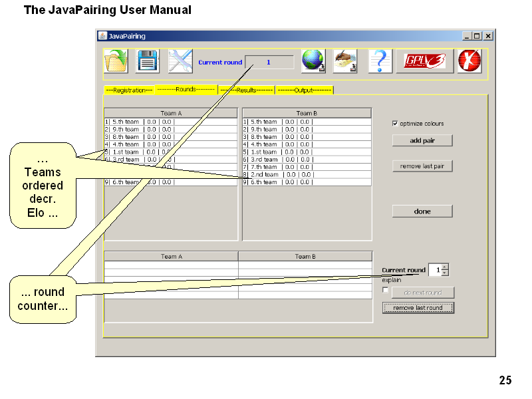The image size is (532, 399).
Task: Switch to the Registration tab
Action: click(129, 90)
